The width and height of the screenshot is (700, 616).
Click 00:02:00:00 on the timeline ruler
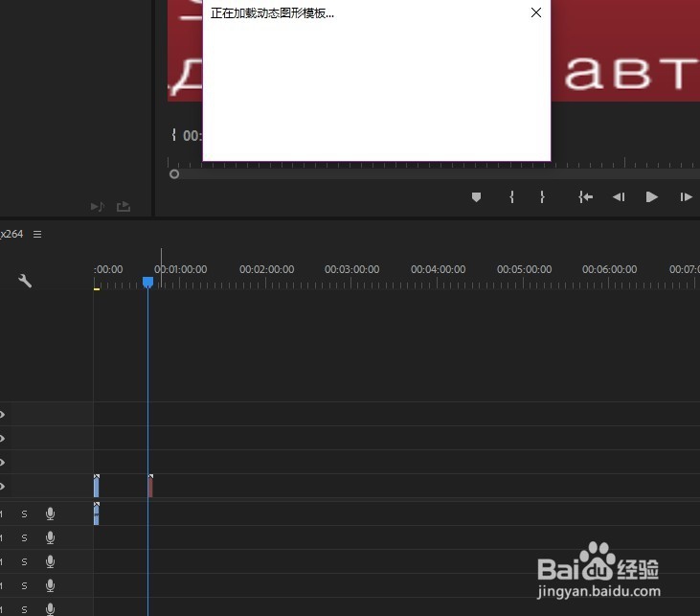266,269
